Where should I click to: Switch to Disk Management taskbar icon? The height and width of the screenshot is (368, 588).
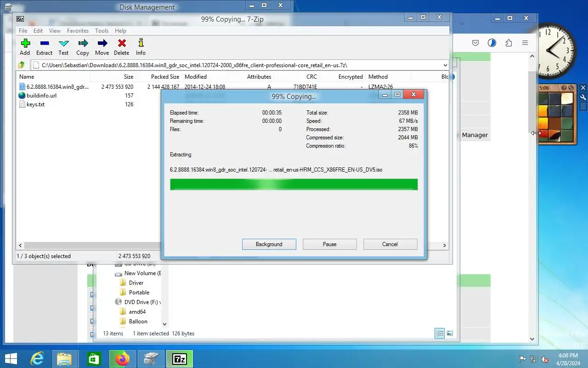(151, 359)
